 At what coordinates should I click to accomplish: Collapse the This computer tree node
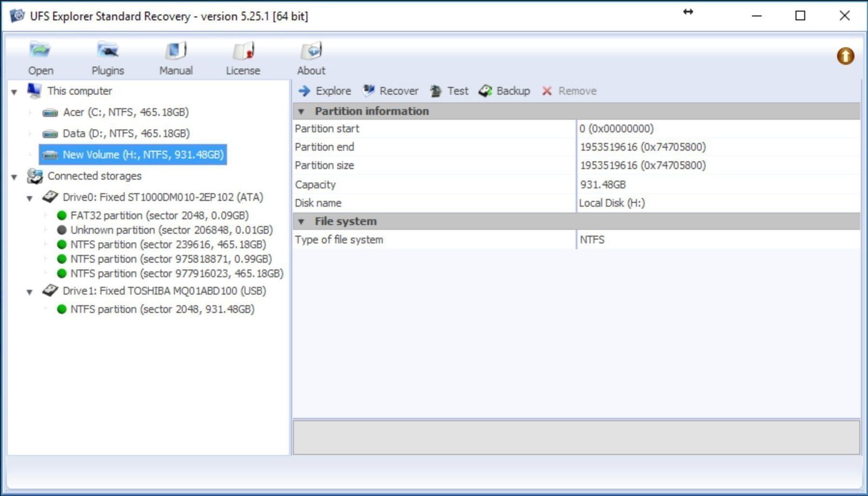(15, 92)
